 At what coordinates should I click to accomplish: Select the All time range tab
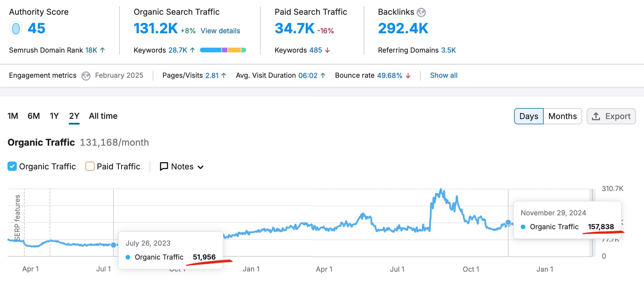(103, 116)
